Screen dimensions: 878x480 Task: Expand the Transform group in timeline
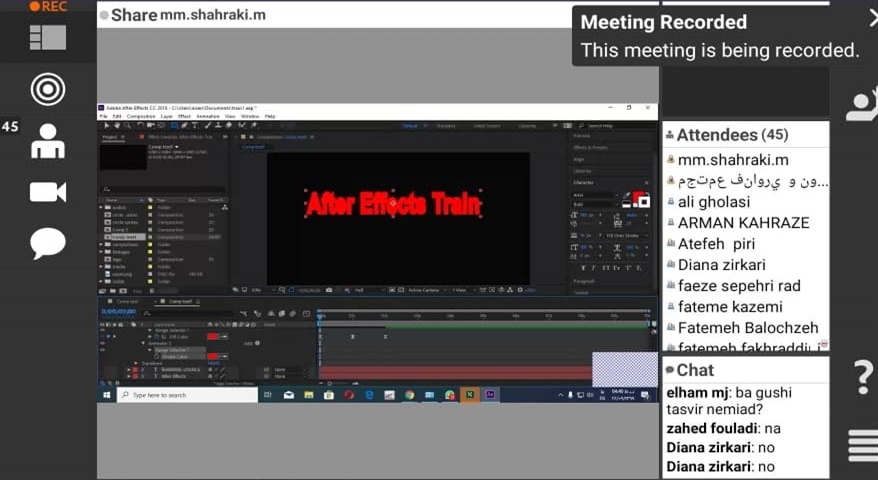click(x=136, y=364)
